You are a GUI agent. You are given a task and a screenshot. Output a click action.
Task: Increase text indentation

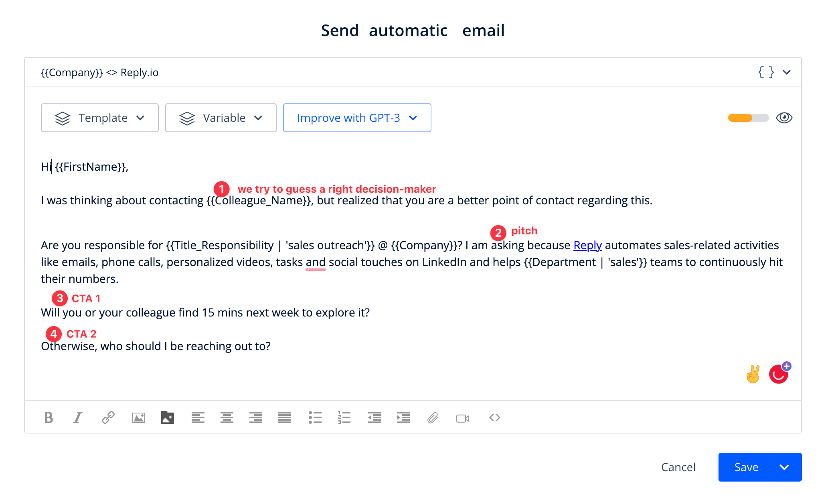pos(403,417)
